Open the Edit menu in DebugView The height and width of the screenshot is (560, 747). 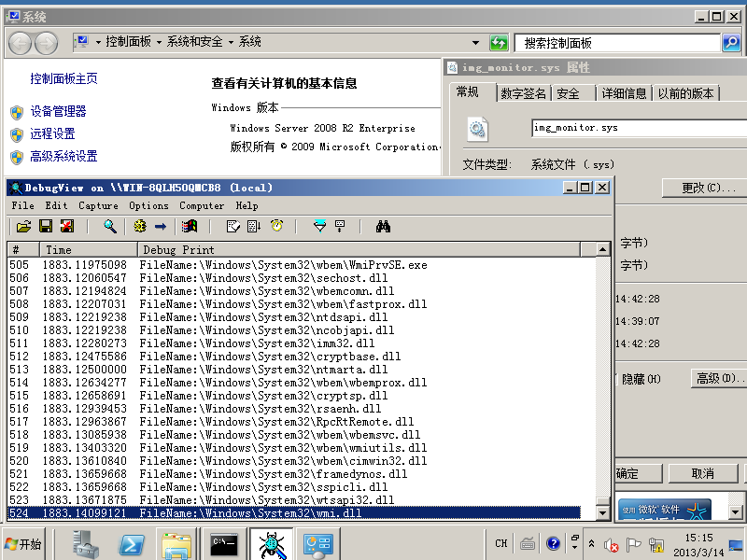pos(56,205)
